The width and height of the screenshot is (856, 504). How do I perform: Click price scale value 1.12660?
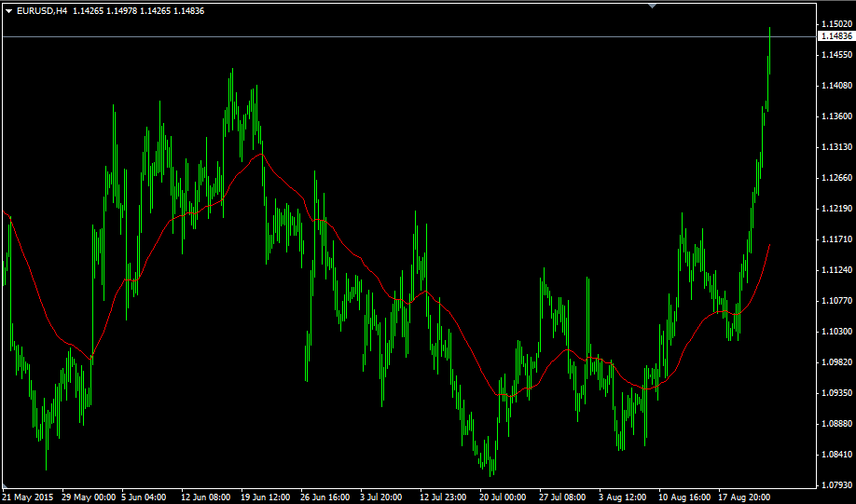point(836,178)
